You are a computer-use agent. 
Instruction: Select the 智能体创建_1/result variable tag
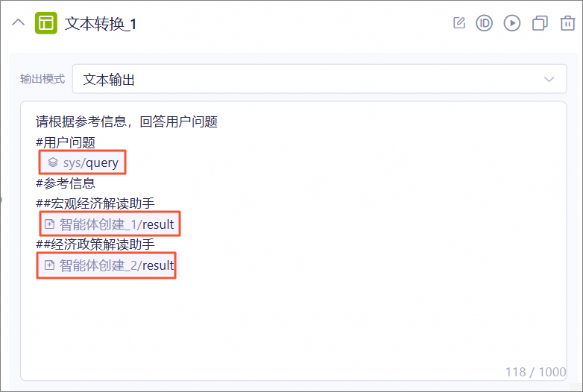tap(110, 224)
